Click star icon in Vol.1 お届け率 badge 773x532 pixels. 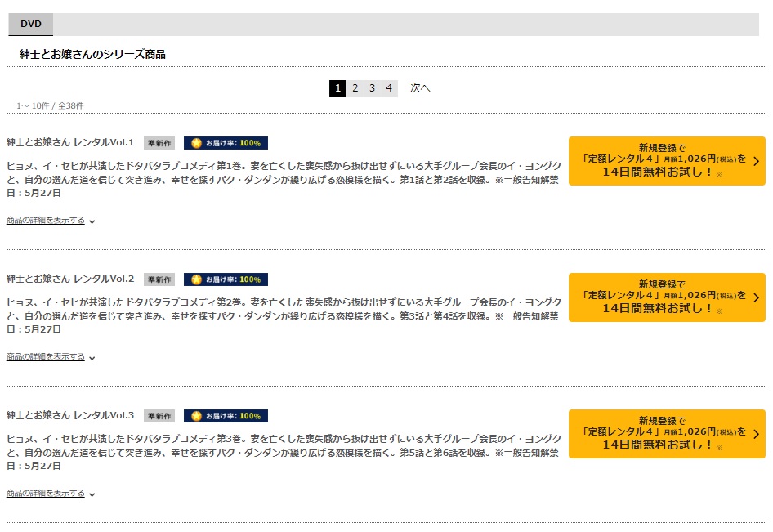tap(196, 143)
